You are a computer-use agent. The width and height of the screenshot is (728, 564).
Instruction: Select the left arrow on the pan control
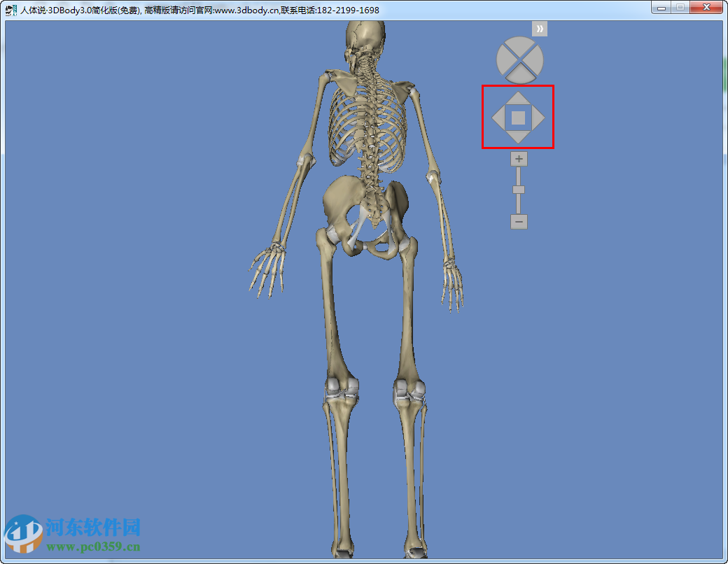coord(498,117)
